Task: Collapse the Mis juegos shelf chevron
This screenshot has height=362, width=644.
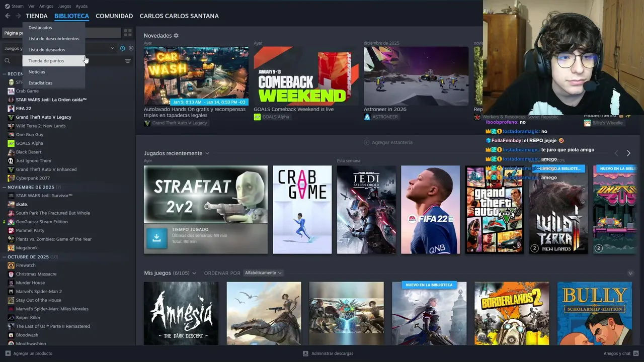Action: click(630, 273)
